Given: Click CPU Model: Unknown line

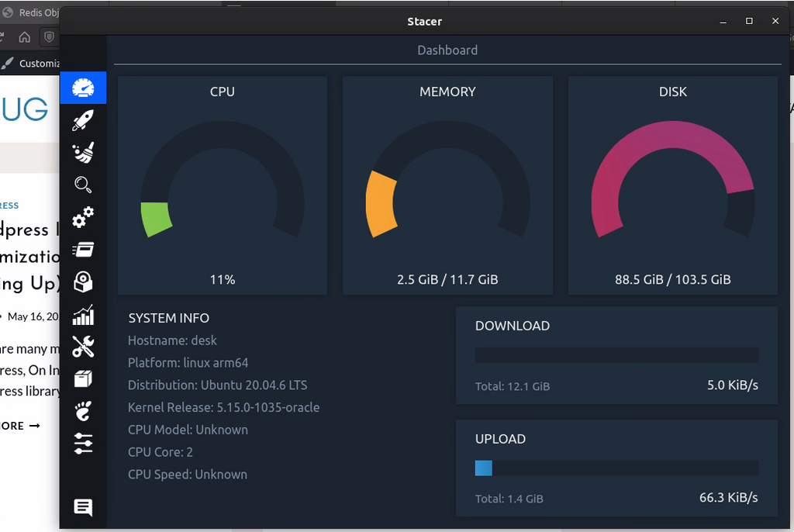Looking at the screenshot, I should 188,430.
